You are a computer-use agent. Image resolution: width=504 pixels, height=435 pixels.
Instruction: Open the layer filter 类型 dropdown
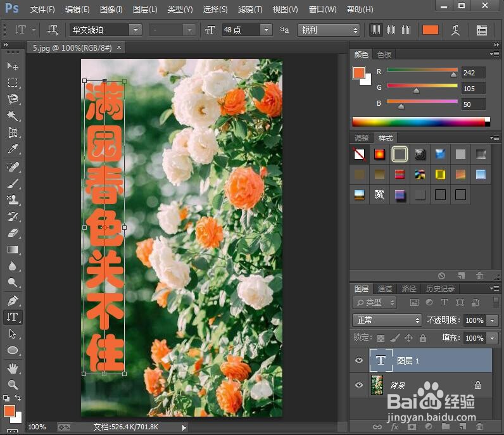[375, 303]
